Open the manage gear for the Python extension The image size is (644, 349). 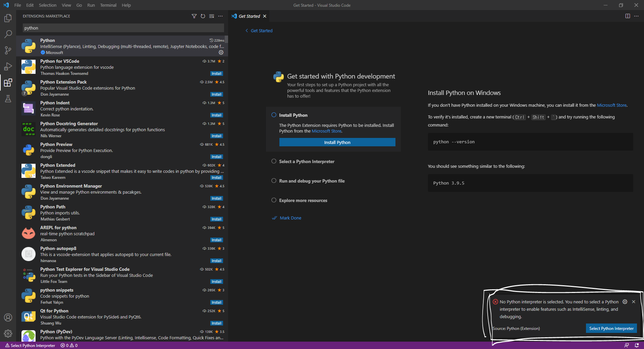[221, 52]
